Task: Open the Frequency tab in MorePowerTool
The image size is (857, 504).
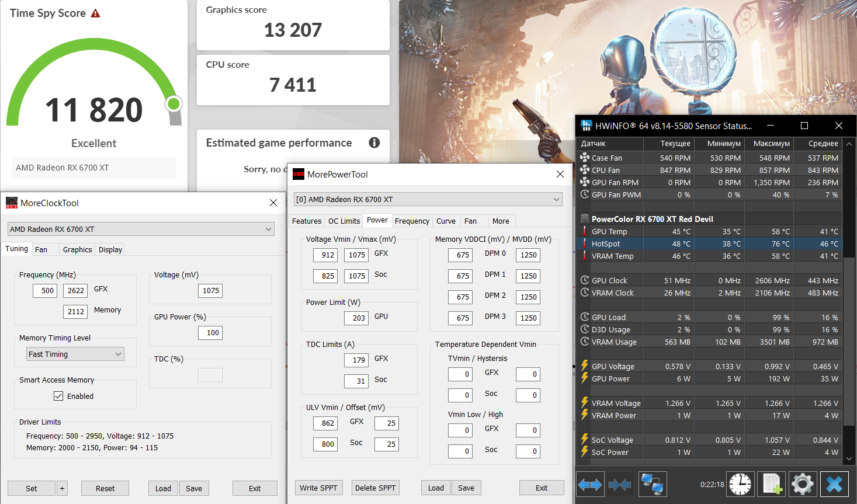Action: (412, 221)
